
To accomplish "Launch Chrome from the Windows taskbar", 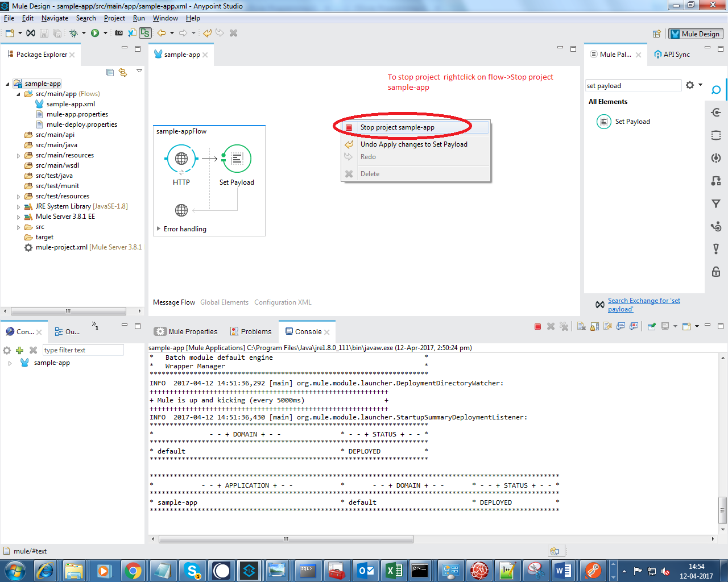I will [133, 570].
